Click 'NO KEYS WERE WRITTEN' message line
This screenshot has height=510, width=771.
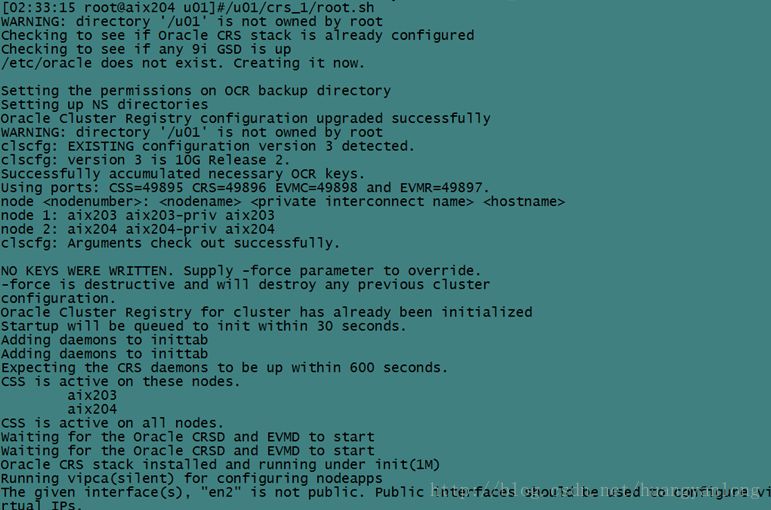click(240, 271)
